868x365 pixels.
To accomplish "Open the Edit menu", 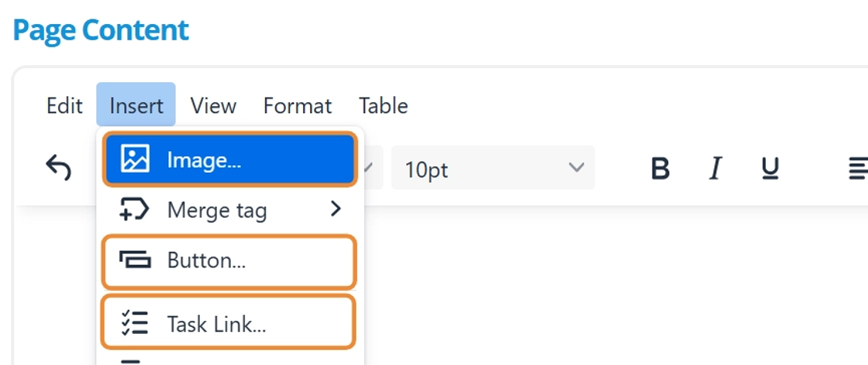I will pyautogui.click(x=64, y=105).
